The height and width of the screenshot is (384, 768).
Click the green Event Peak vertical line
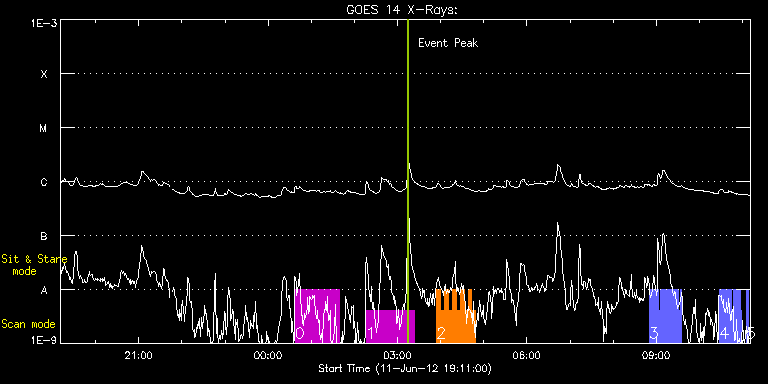click(408, 181)
